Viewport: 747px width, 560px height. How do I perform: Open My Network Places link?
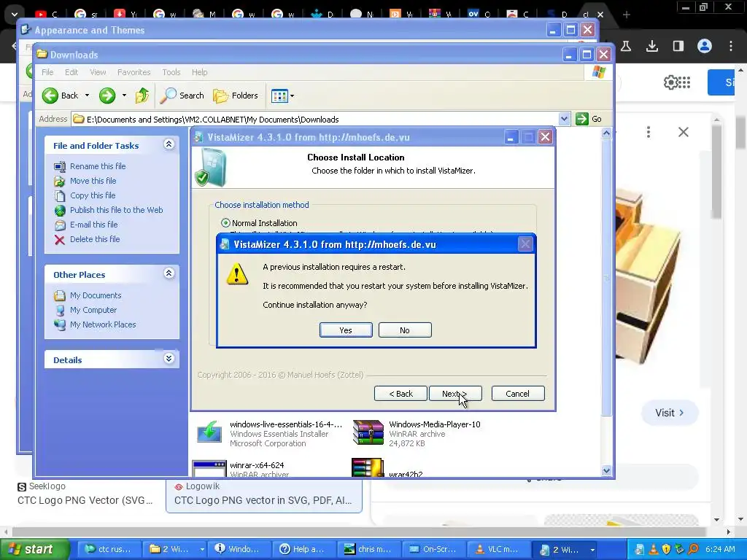103,324
